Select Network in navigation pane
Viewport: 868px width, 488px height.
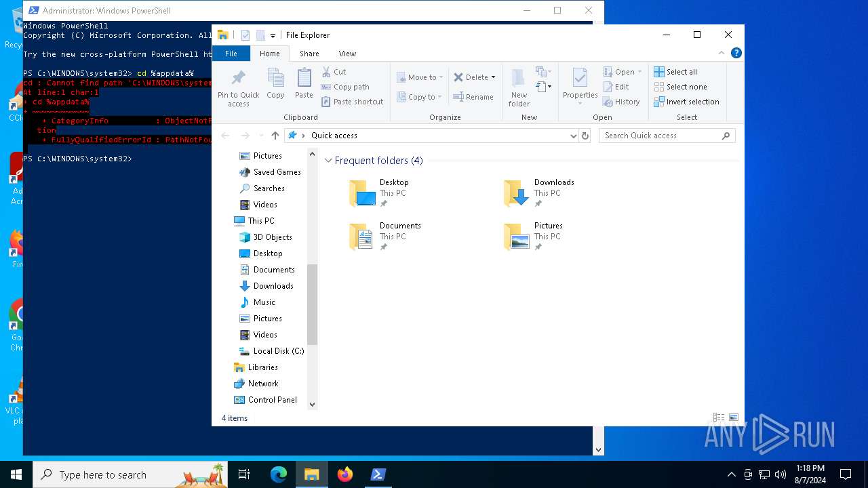pos(256,384)
